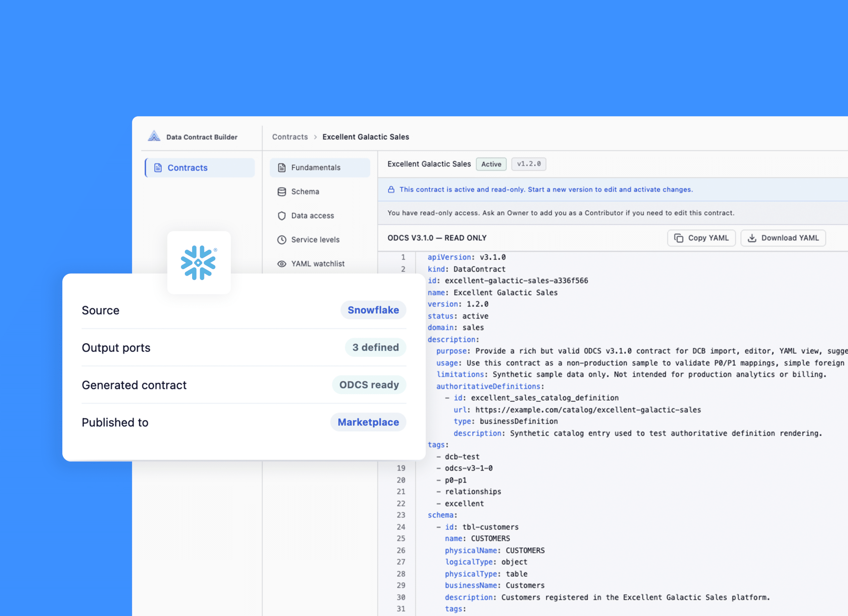Click the Published to label
The width and height of the screenshot is (848, 616).
coord(115,422)
